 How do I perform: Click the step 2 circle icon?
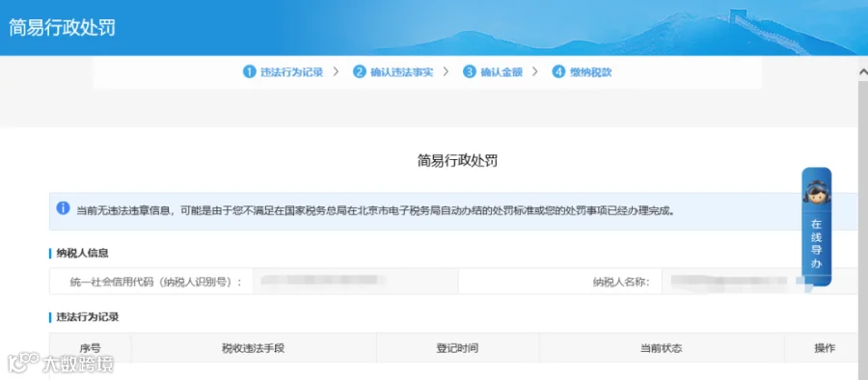(360, 72)
